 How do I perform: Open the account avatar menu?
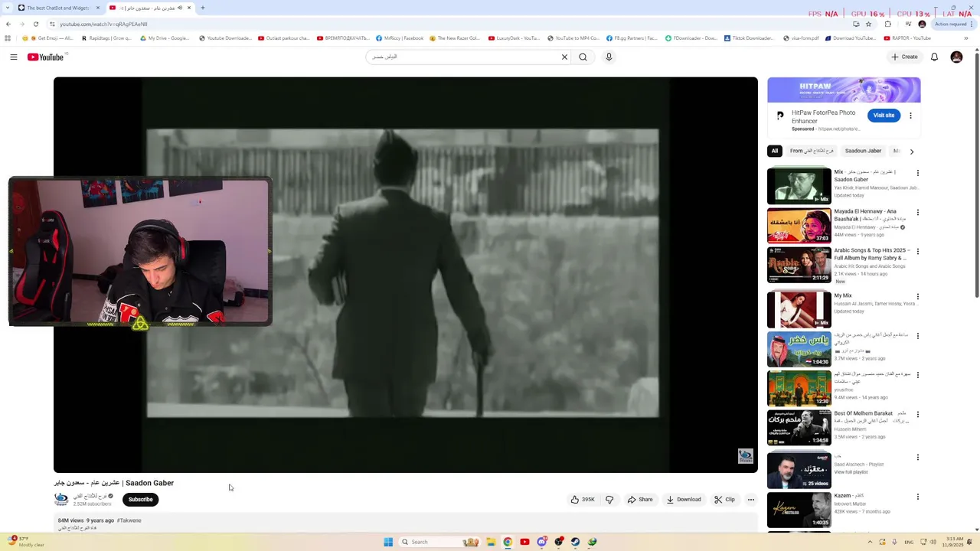pyautogui.click(x=956, y=57)
